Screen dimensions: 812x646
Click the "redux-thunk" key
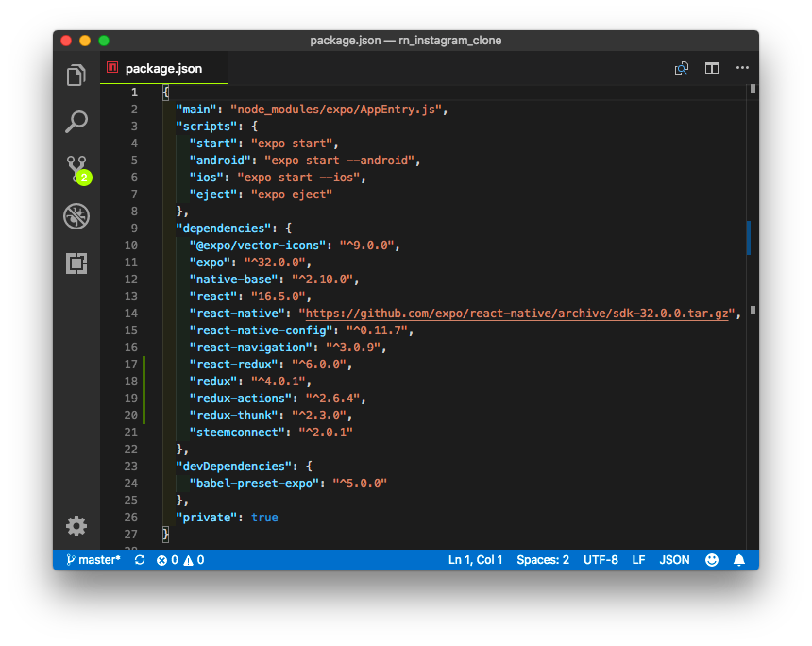[233, 416]
